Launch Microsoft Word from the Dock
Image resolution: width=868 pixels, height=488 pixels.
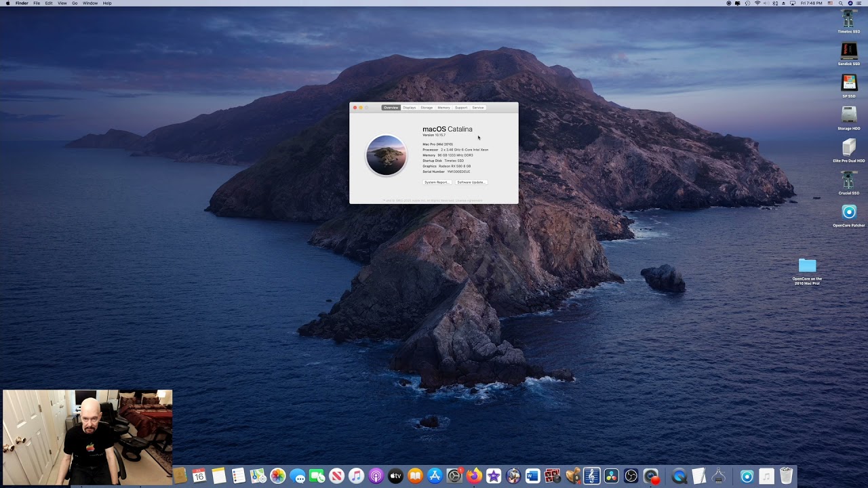pyautogui.click(x=533, y=476)
